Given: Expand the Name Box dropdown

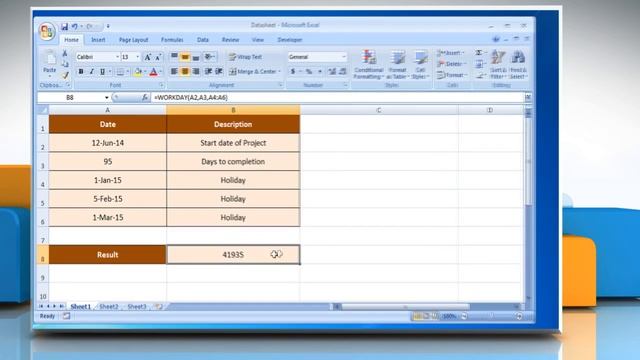Looking at the screenshot, I should (x=107, y=98).
